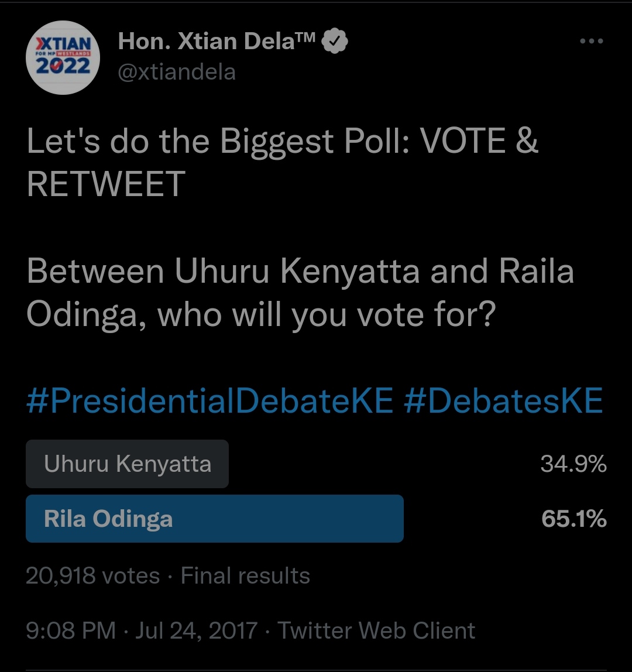Open the three-dot more options menu

coord(590,42)
